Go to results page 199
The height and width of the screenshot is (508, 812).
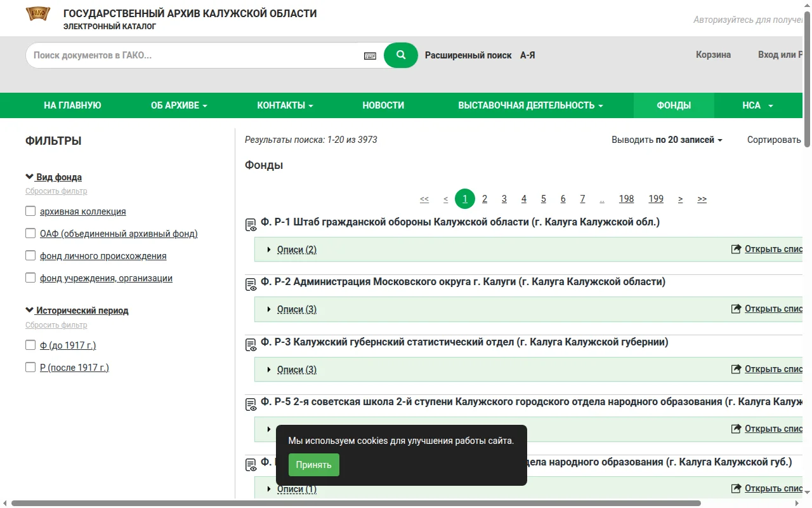coord(656,199)
